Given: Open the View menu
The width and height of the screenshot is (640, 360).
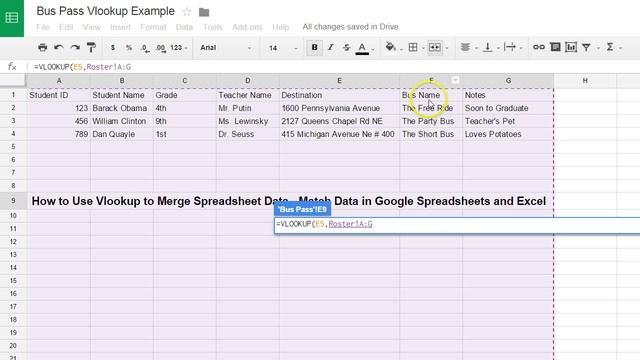Looking at the screenshot, I should (91, 27).
